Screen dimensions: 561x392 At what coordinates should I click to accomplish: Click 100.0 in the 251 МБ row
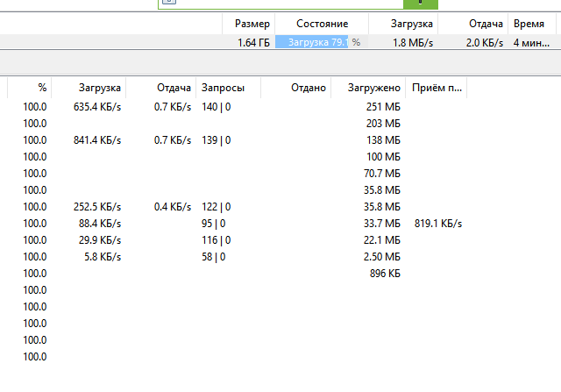coord(35,107)
